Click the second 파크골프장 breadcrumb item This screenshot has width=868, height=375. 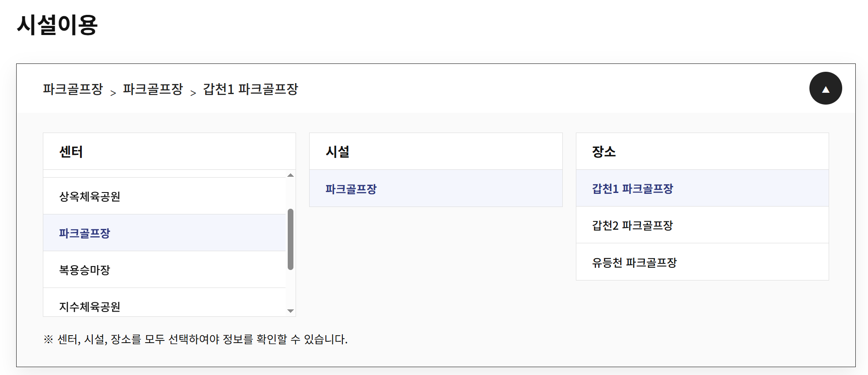coord(153,89)
